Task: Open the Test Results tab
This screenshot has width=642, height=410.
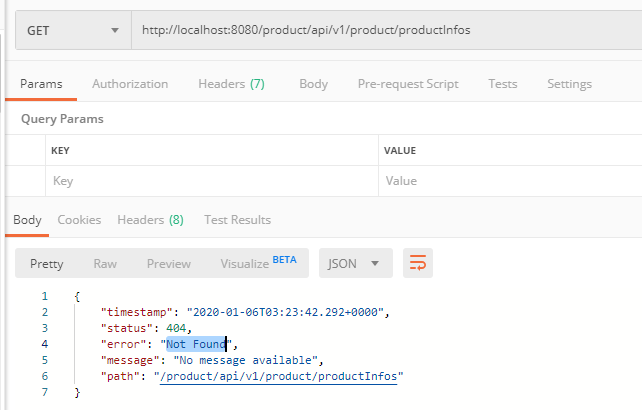Action: coord(237,220)
